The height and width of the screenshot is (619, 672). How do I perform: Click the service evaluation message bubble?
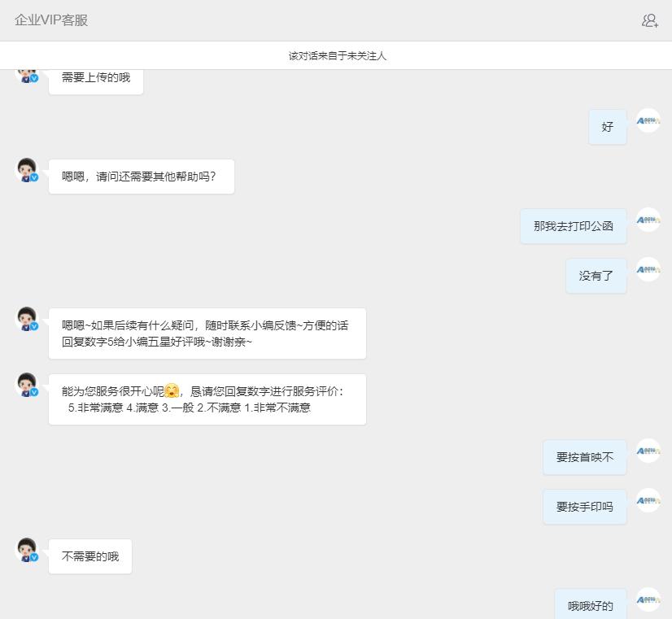207,398
